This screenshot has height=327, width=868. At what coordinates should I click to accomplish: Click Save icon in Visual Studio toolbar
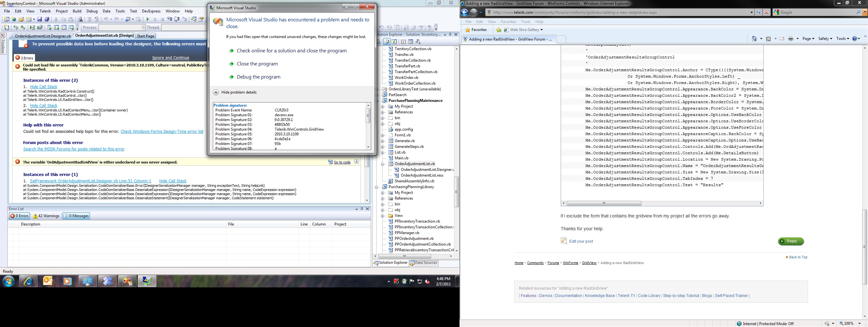point(40,19)
